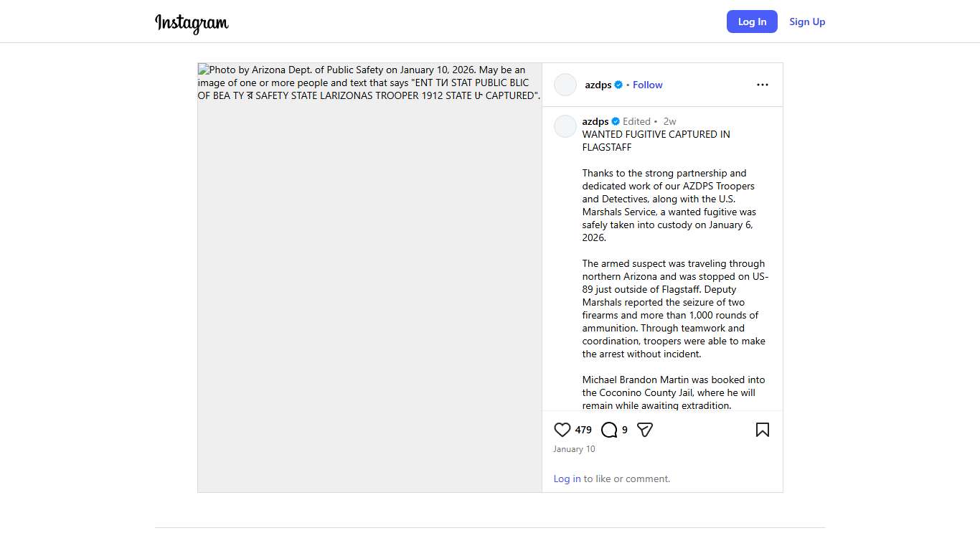Save the post with bookmark icon

[x=762, y=430]
